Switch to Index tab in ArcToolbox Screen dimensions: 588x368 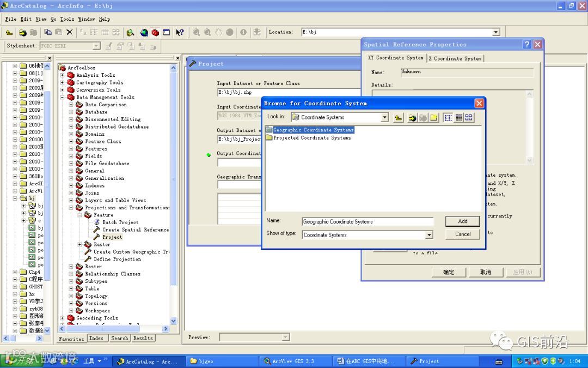(96, 339)
